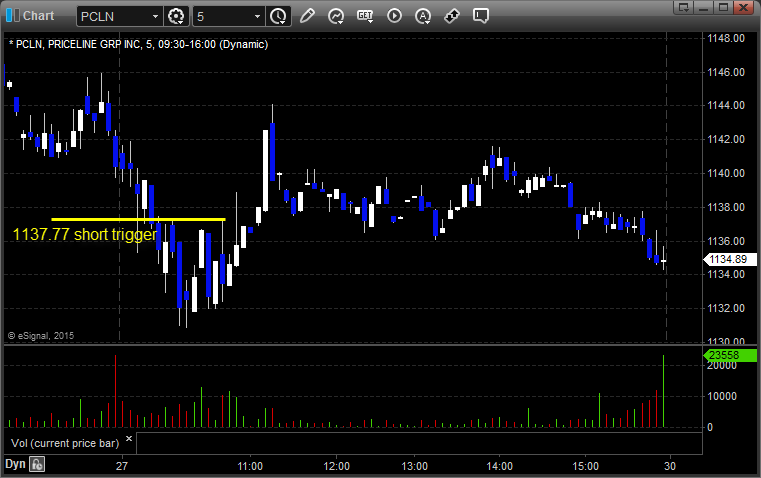Click the 1136.00 price axis label
Screen dimensions: 761x478
(x=726, y=241)
